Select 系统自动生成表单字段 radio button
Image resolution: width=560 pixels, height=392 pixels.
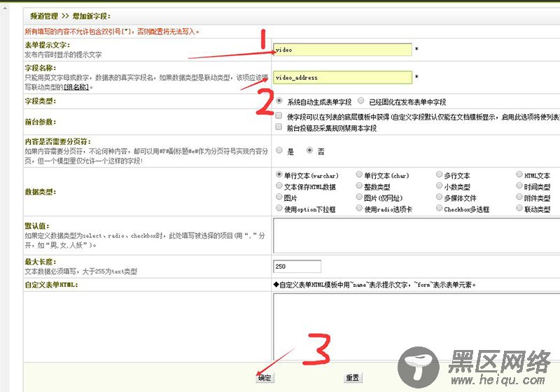[x=279, y=101]
